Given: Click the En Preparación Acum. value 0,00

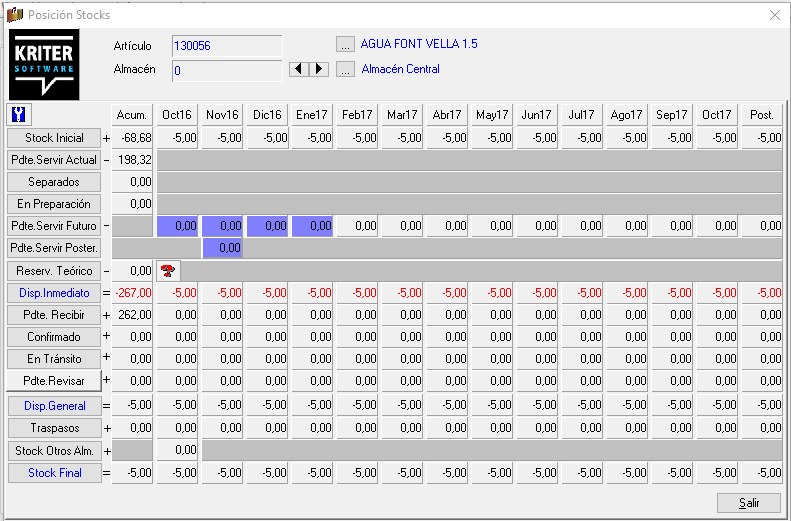Looking at the screenshot, I should pyautogui.click(x=132, y=204).
